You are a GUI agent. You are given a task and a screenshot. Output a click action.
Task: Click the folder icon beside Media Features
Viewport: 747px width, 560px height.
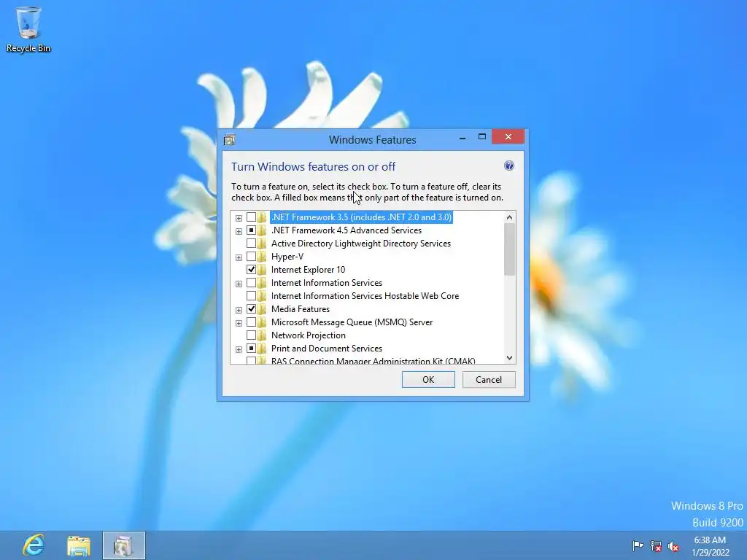tap(262, 309)
